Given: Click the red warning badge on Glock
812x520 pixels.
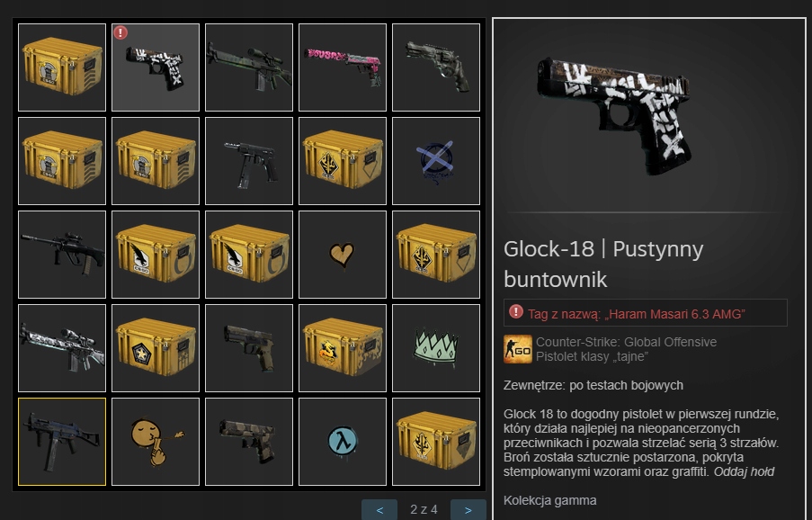Looking at the screenshot, I should (x=120, y=32).
